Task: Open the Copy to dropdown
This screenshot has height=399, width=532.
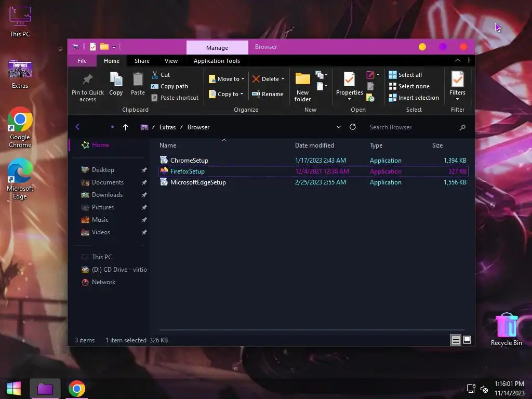Action: (x=226, y=94)
